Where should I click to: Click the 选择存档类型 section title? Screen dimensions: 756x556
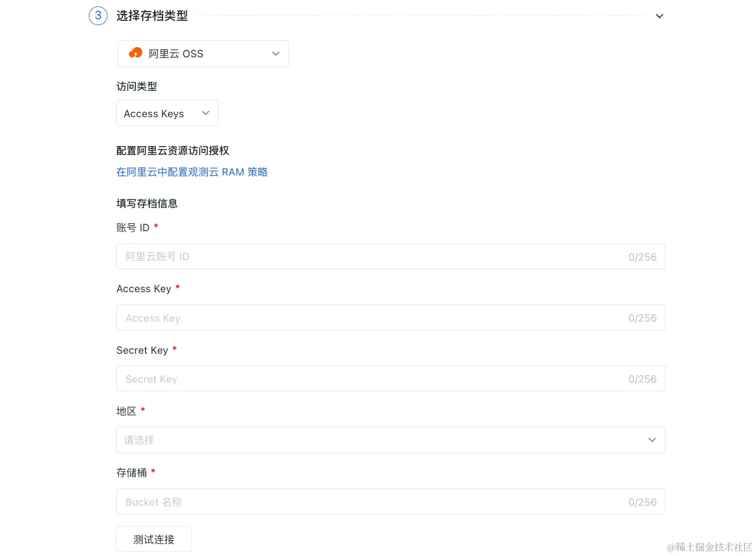pyautogui.click(x=152, y=16)
